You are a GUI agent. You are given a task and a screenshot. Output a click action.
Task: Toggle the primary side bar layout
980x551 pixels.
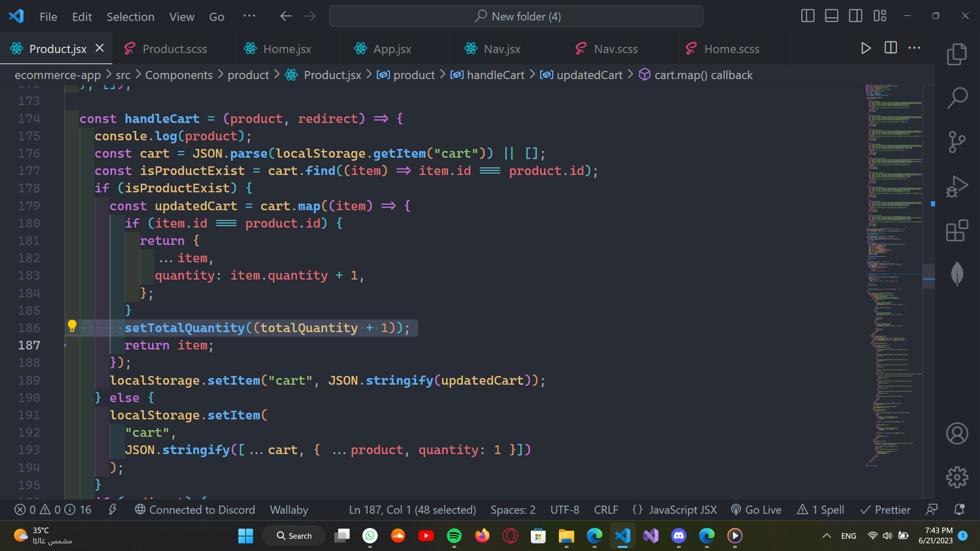(807, 16)
